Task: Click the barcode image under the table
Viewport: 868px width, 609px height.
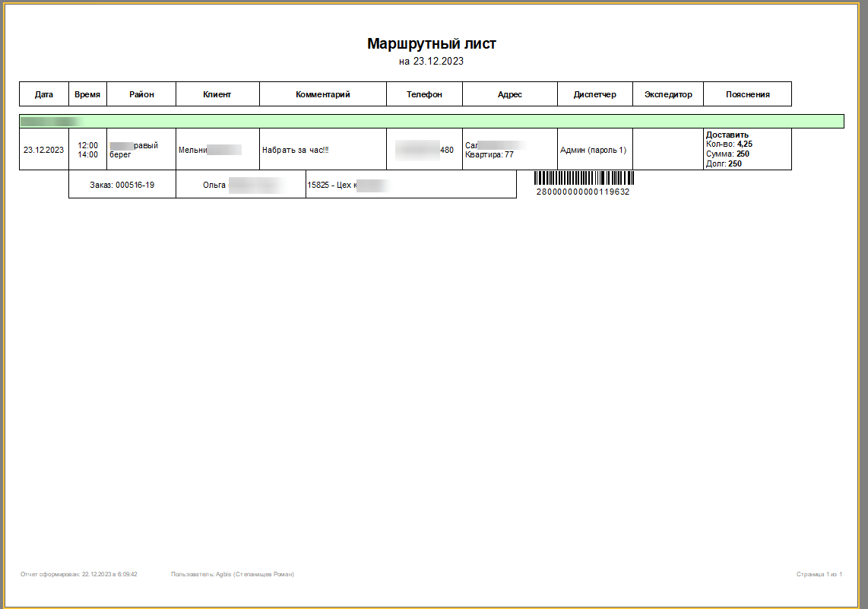Action: click(x=583, y=178)
